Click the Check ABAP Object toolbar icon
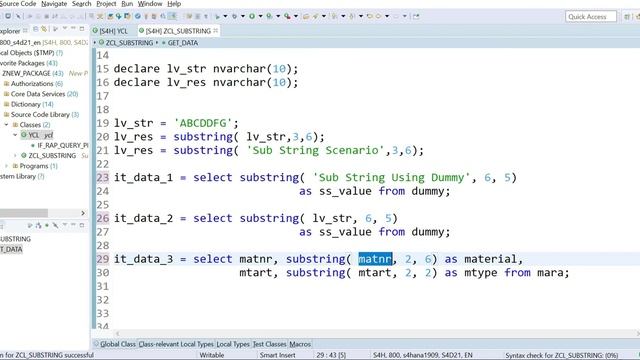Screen dimensions: 640x360 pyautogui.click(x=138, y=16)
